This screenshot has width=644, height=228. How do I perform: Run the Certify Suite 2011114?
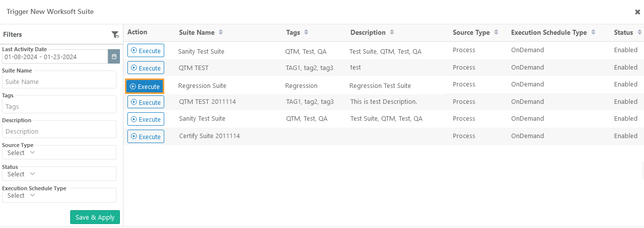[145, 137]
